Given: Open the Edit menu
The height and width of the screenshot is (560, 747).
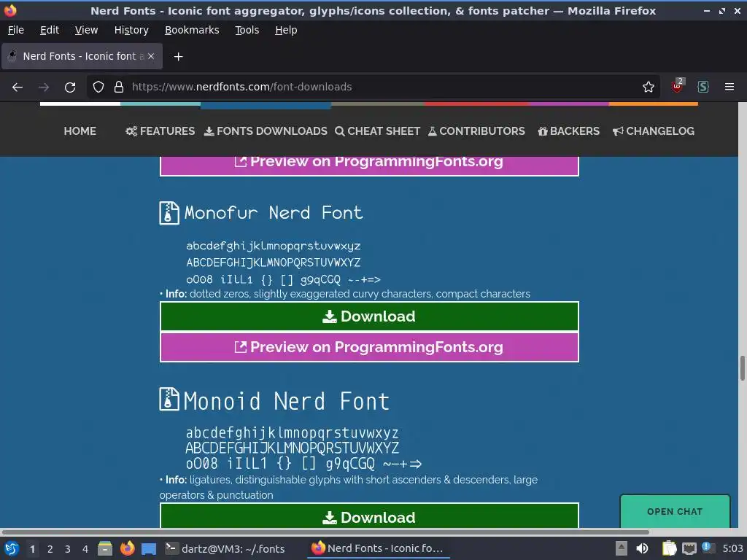Looking at the screenshot, I should coord(50,30).
